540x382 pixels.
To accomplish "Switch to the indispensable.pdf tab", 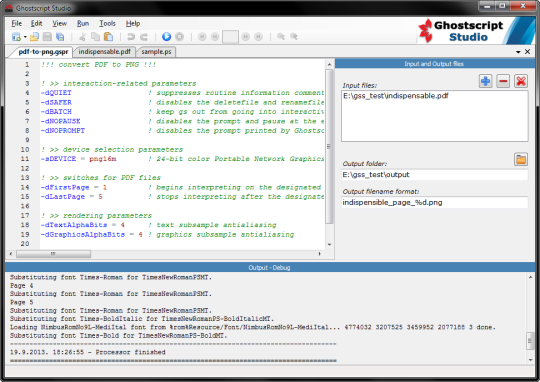I will click(104, 52).
